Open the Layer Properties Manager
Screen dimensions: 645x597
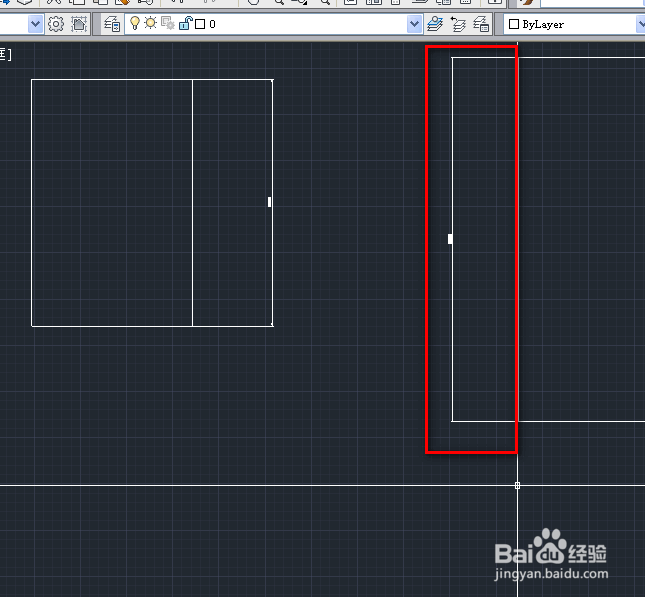pos(112,24)
